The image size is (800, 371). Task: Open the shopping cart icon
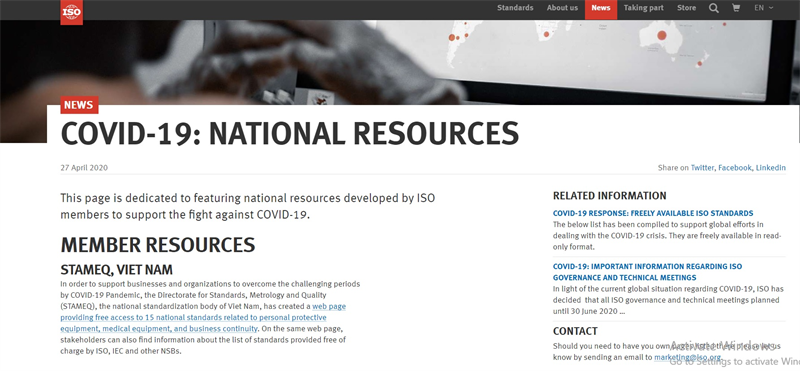(736, 8)
